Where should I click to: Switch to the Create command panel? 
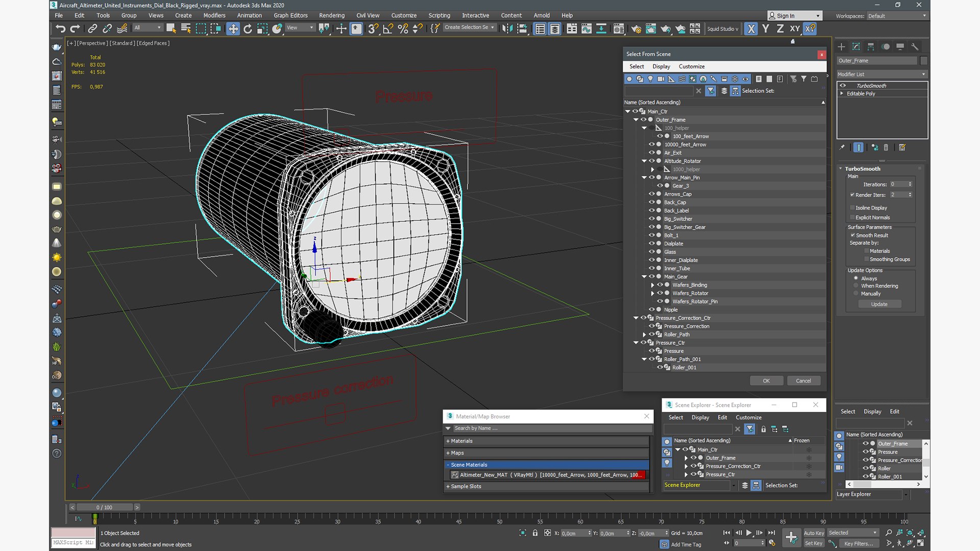841,46
